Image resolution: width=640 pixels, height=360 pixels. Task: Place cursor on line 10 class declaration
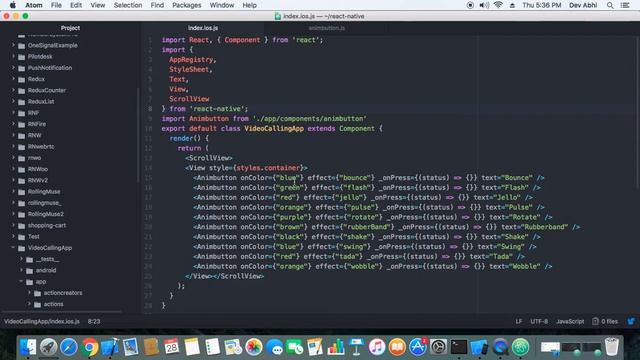[272, 129]
